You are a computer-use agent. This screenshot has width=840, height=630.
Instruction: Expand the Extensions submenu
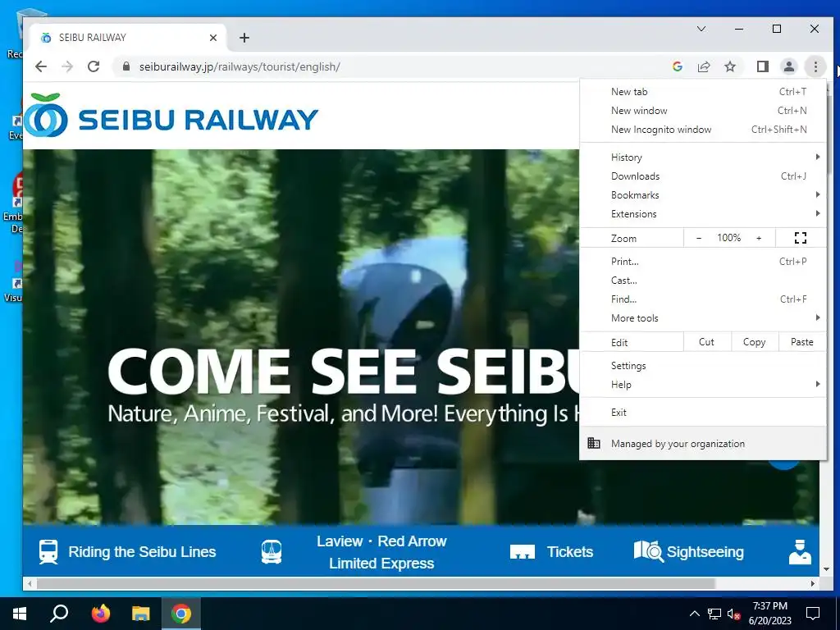click(703, 214)
